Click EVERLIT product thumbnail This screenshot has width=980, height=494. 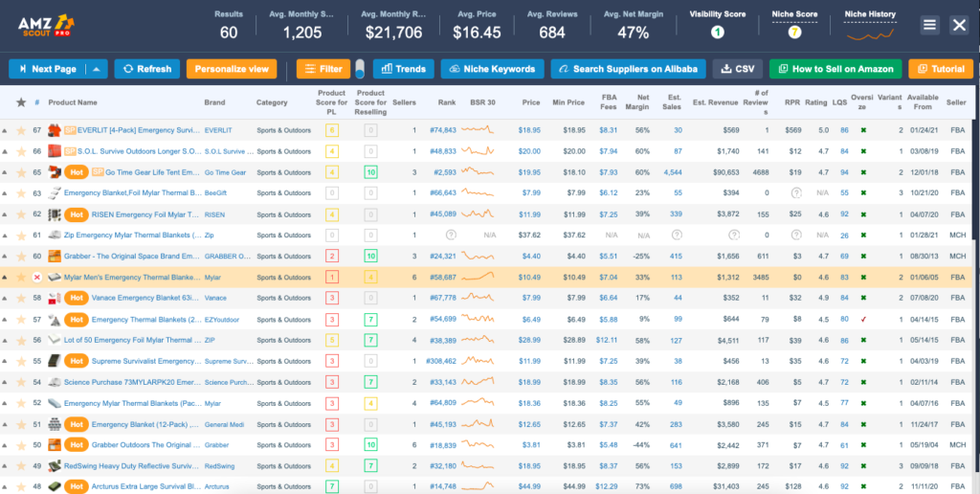(x=55, y=130)
